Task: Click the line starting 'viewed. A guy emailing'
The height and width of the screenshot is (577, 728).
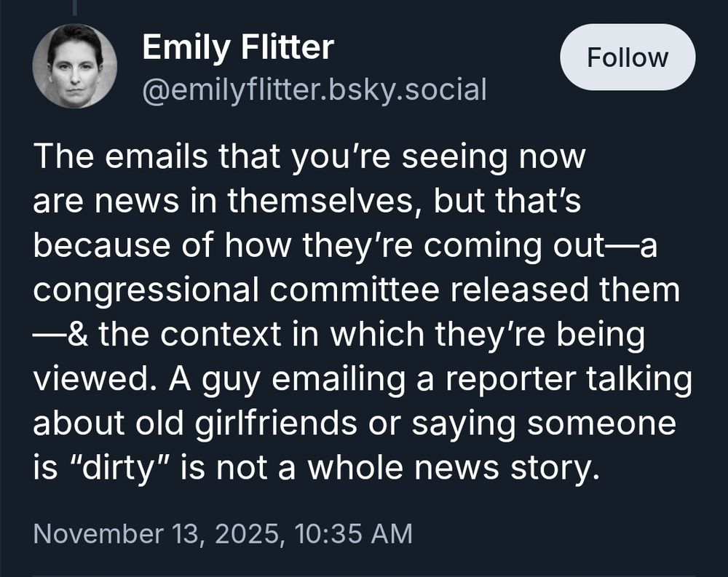Action: [x=362, y=380]
